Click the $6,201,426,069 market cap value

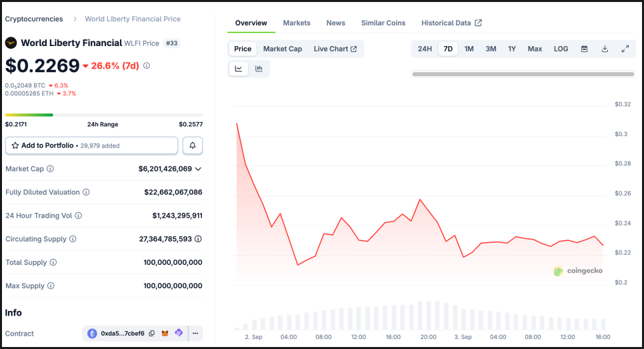(165, 169)
